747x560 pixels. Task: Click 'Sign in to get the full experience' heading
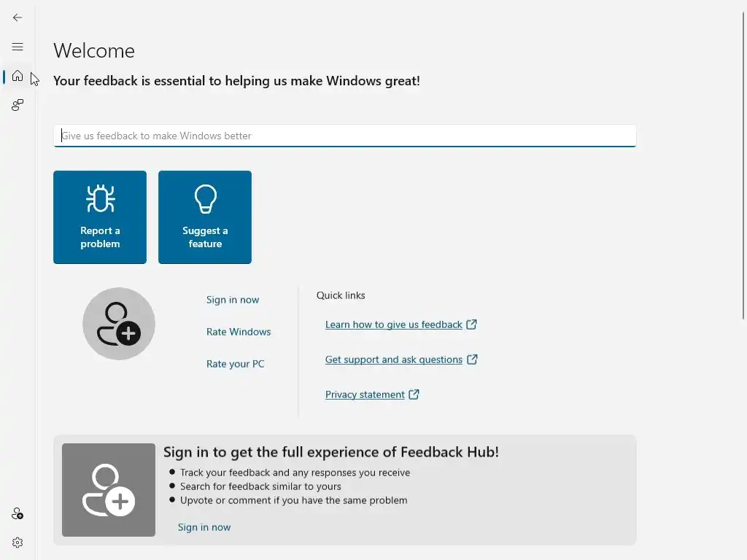pyautogui.click(x=331, y=452)
